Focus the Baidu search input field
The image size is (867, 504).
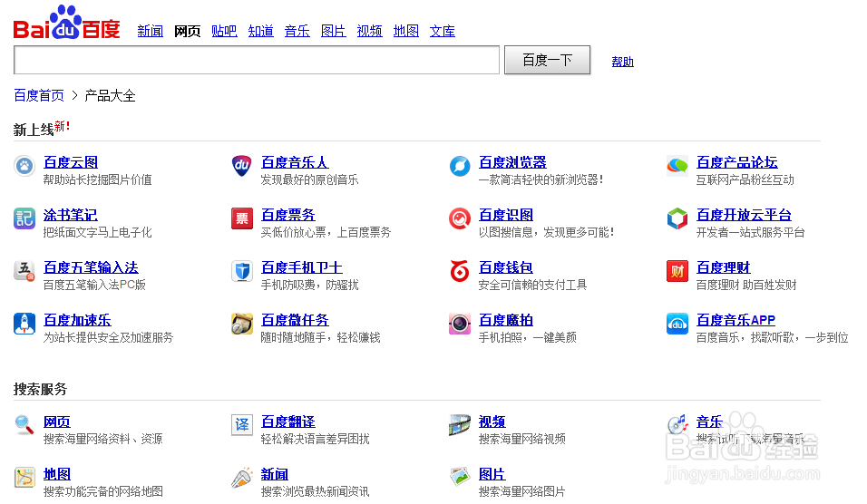click(257, 60)
